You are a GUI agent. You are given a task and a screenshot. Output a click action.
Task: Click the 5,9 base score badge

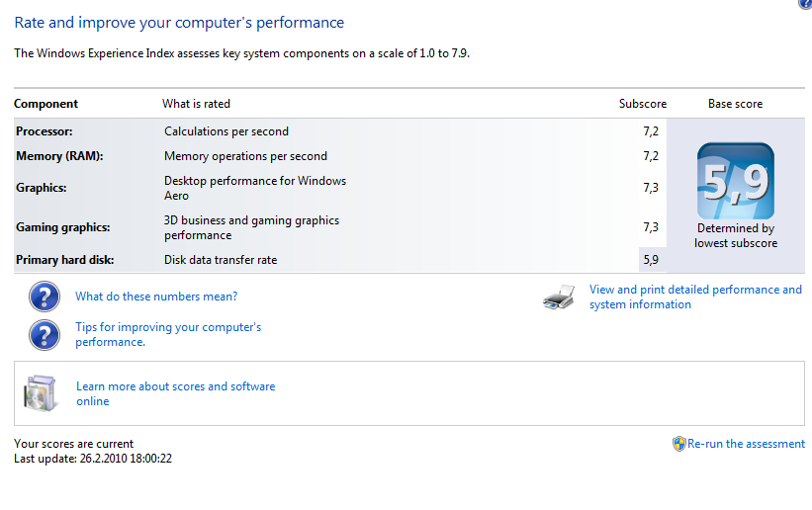pos(735,182)
